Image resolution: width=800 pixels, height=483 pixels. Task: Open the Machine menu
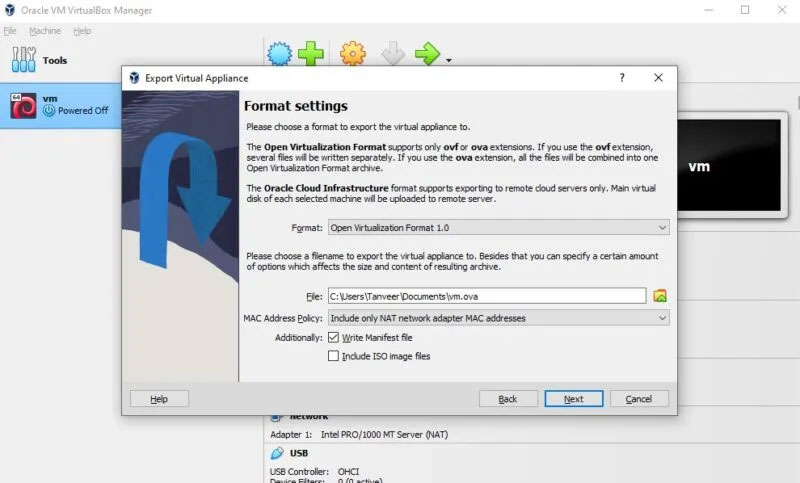tap(45, 31)
